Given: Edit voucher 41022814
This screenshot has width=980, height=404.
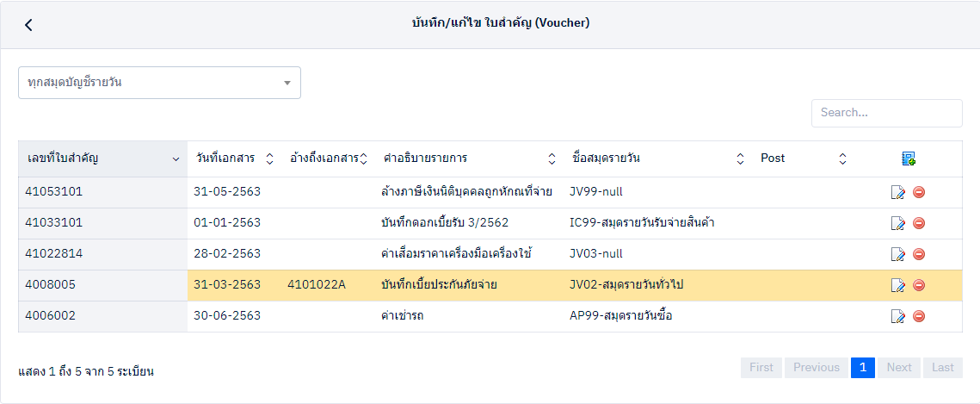Looking at the screenshot, I should coord(898,254).
